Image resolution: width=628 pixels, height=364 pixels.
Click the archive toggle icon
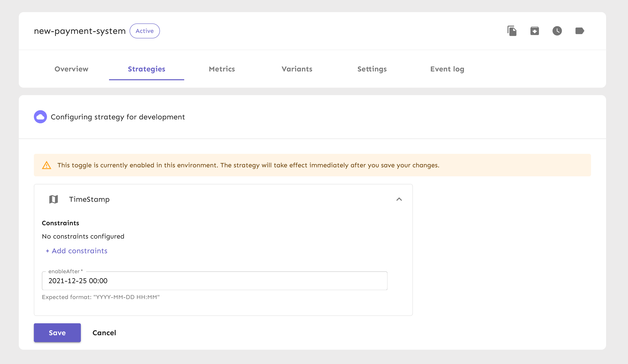(535, 31)
